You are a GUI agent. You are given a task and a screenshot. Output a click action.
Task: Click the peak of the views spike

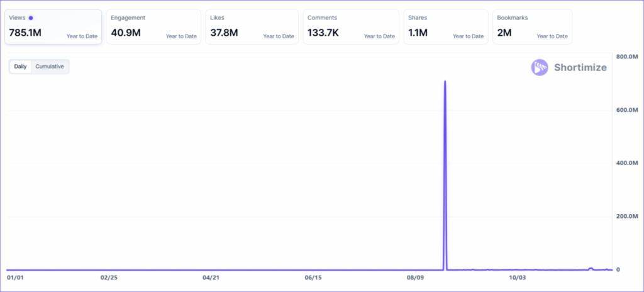tap(445, 82)
